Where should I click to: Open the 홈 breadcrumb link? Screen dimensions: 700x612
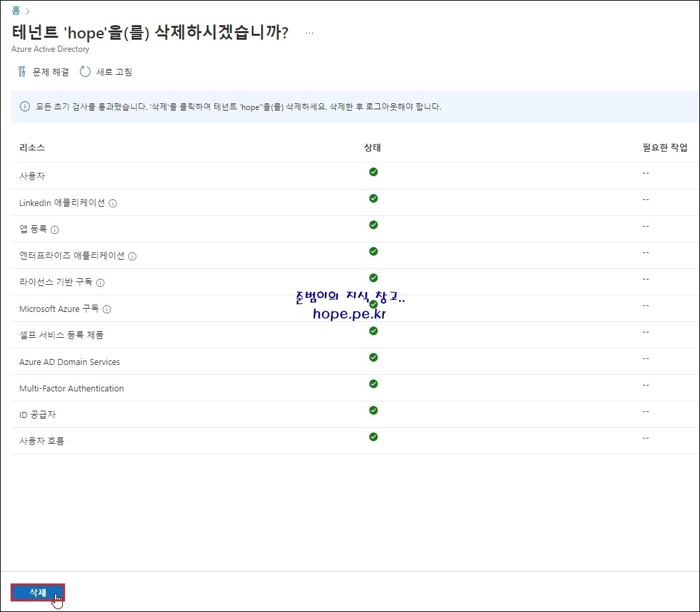point(16,11)
